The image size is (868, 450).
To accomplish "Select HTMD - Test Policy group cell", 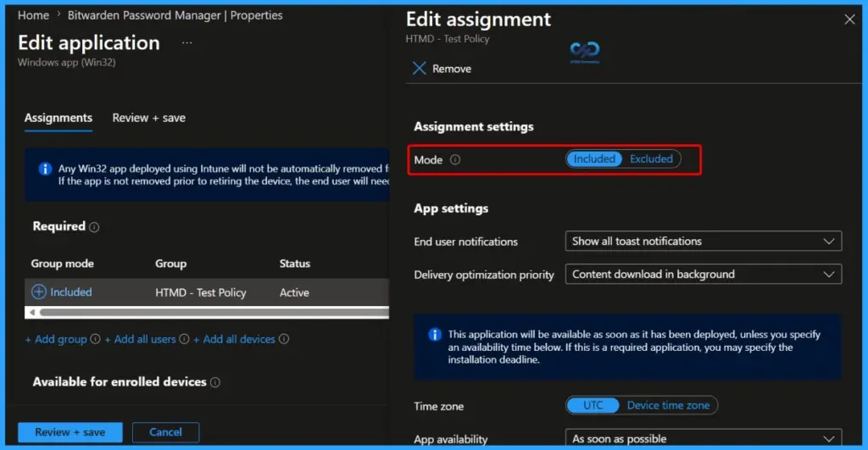I will point(200,292).
